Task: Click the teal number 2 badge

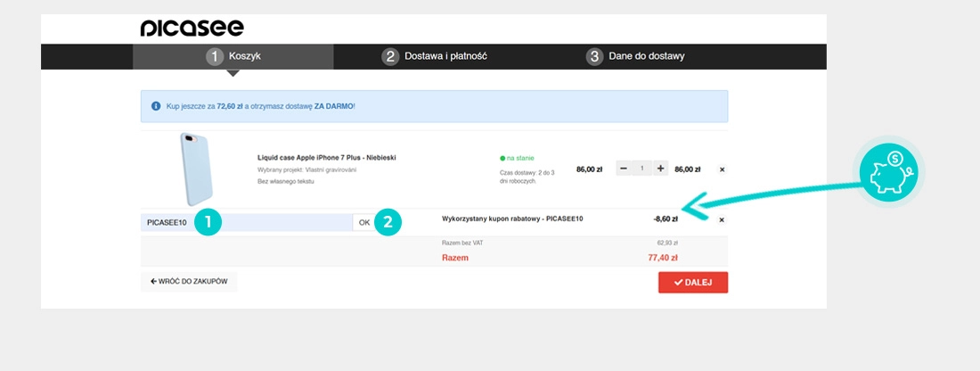Action: pos(388,222)
